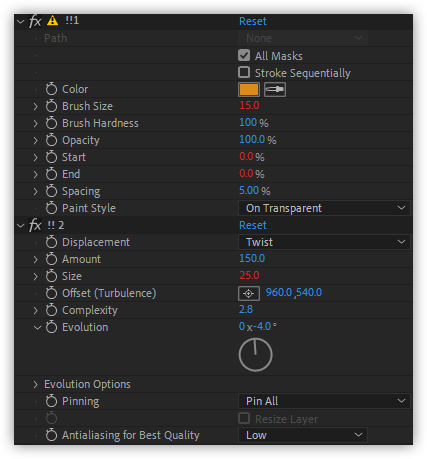Click the Complexity stopwatch icon
This screenshot has height=459, width=427.
pyautogui.click(x=51, y=310)
